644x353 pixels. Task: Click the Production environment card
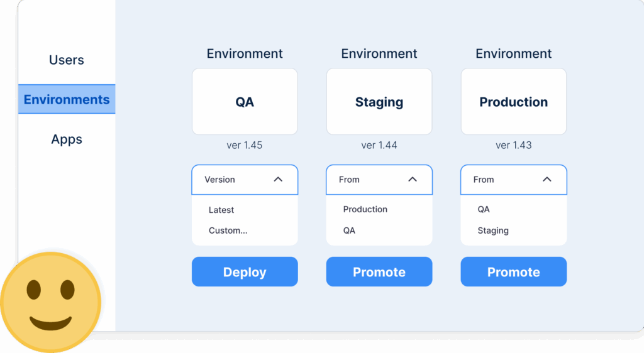tap(513, 102)
